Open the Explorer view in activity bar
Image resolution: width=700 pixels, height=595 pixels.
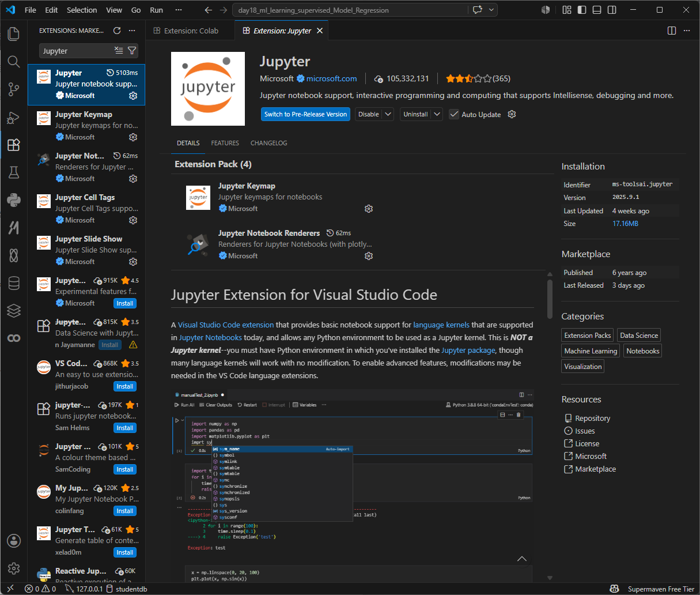pos(14,33)
